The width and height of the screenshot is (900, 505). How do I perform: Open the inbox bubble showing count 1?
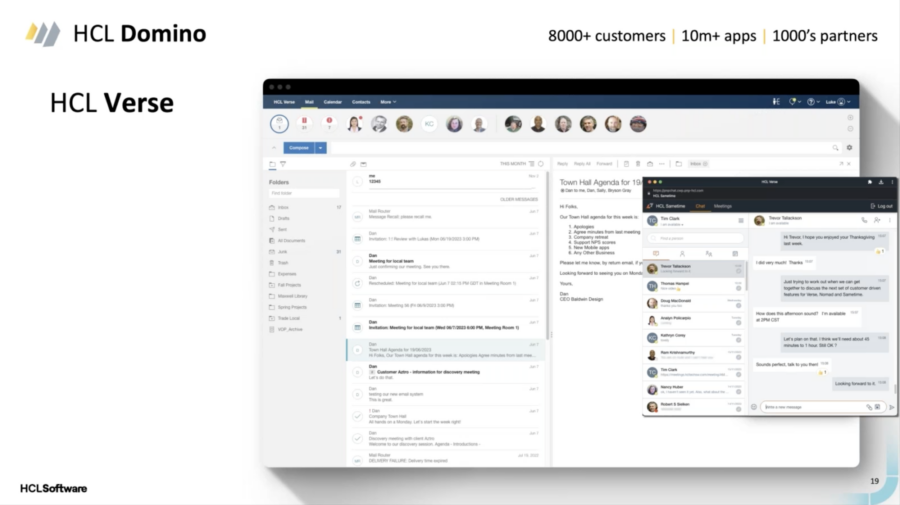(280, 124)
